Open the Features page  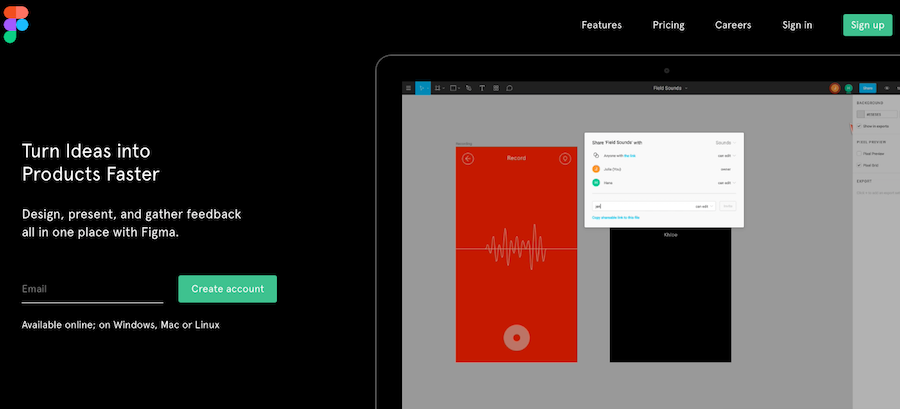602,25
